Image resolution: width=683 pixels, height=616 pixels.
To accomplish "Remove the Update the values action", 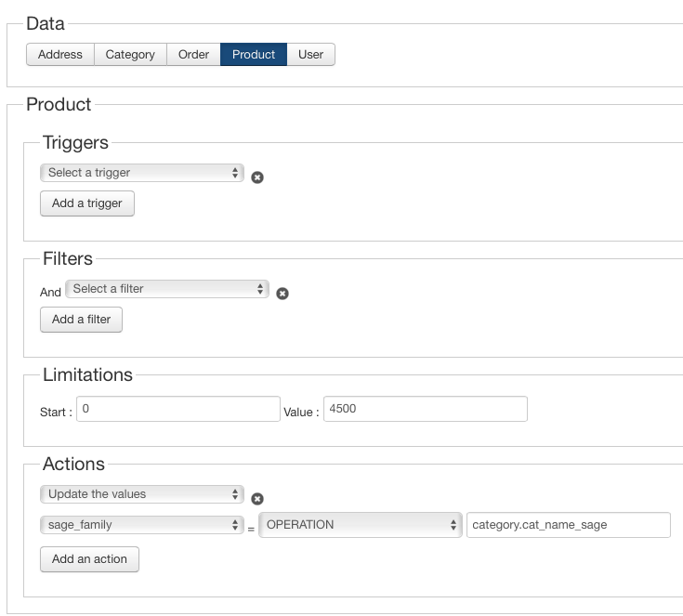I will (x=257, y=499).
